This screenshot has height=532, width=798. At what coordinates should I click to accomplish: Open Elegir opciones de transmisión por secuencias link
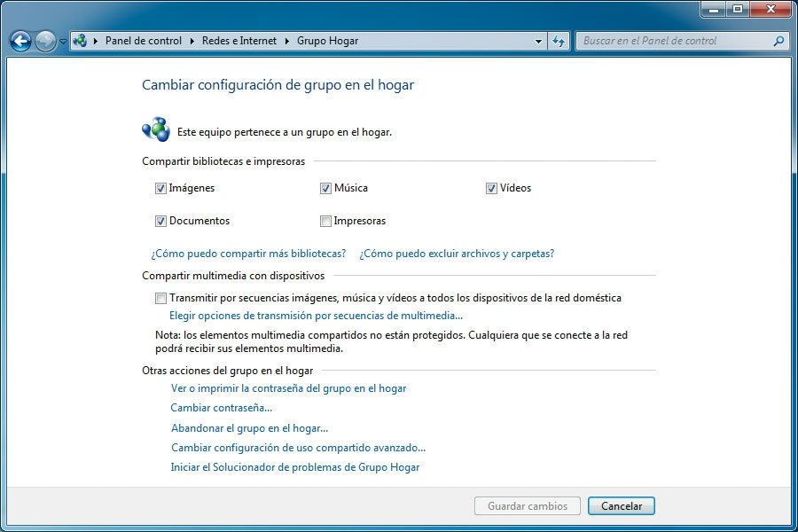click(x=316, y=316)
